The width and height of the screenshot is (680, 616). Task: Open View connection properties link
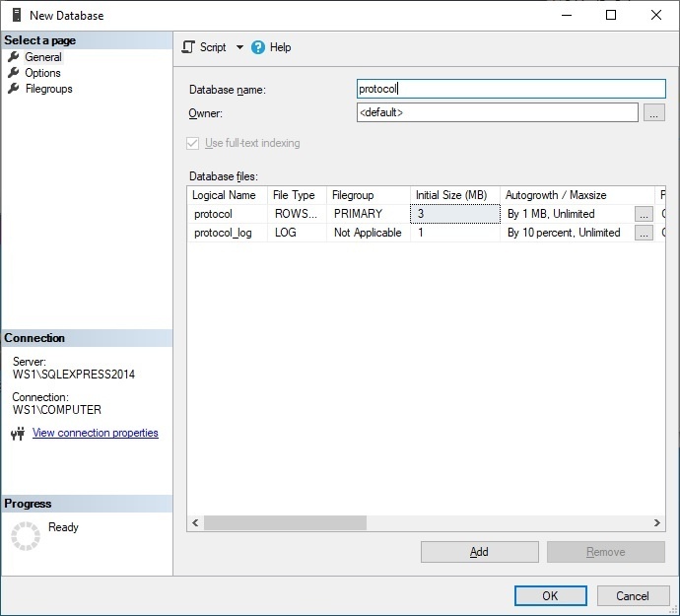(96, 433)
